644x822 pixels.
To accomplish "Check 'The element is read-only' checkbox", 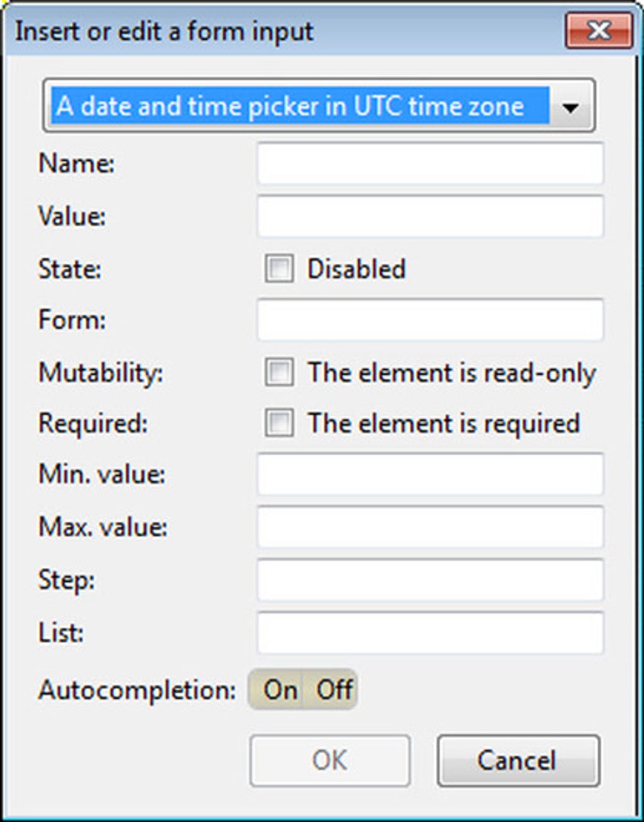I will (x=279, y=372).
